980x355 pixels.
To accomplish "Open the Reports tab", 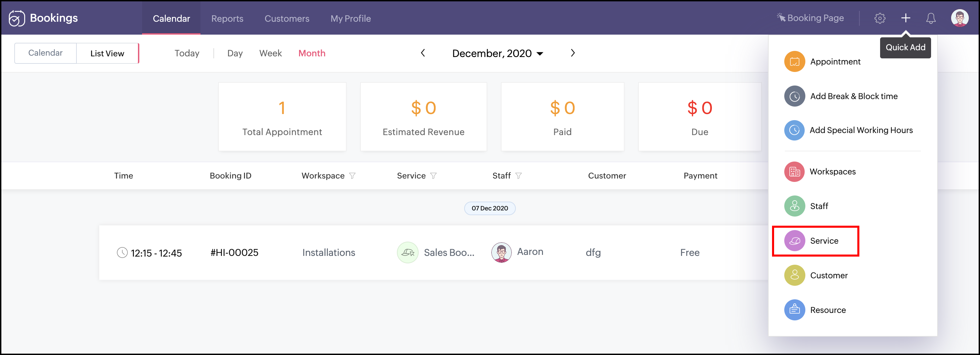I will (227, 19).
